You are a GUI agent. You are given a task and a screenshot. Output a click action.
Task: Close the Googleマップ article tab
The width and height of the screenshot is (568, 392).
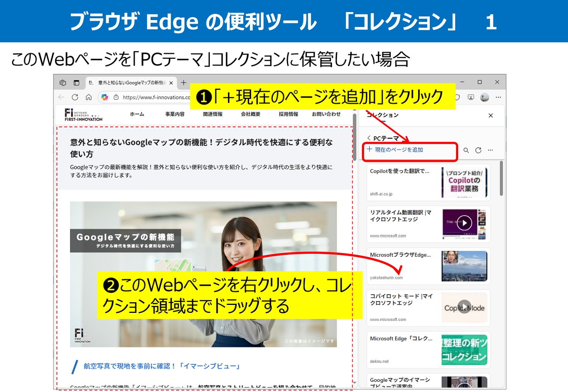pyautogui.click(x=171, y=83)
